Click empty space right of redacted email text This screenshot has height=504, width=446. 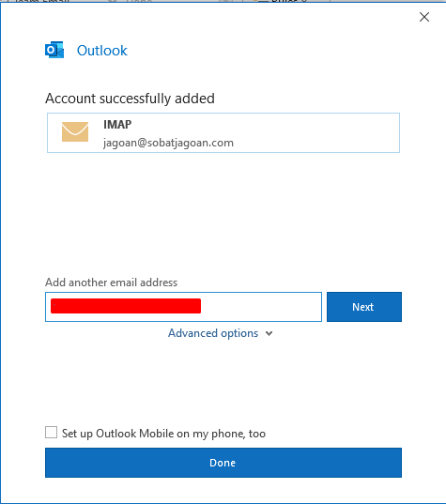(260, 307)
